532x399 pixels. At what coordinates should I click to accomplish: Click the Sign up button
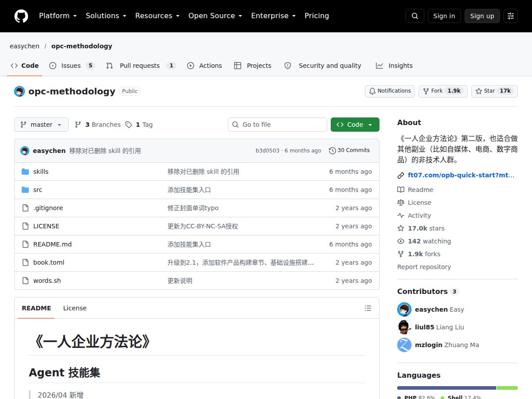click(482, 16)
